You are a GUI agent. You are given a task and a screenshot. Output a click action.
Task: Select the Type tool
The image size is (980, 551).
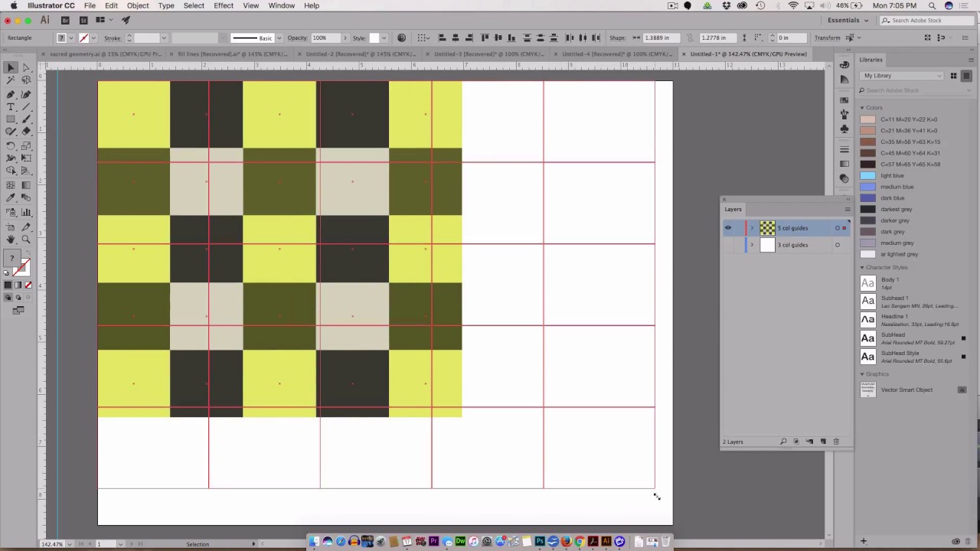[11, 107]
